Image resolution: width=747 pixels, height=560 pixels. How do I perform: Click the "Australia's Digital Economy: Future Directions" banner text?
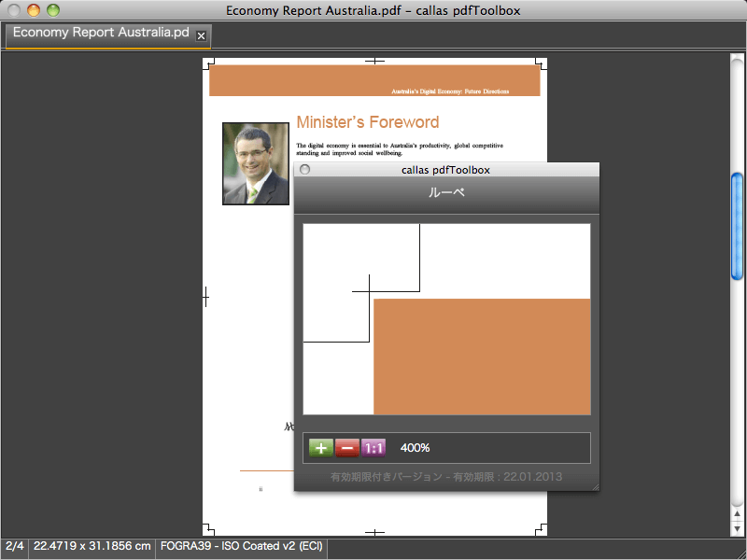(x=450, y=91)
